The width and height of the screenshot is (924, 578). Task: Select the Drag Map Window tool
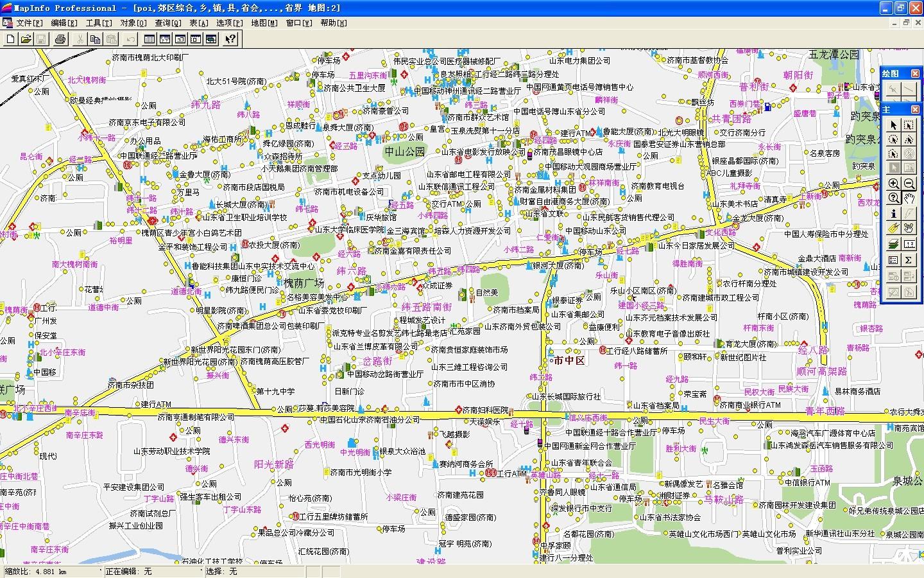[x=909, y=228]
